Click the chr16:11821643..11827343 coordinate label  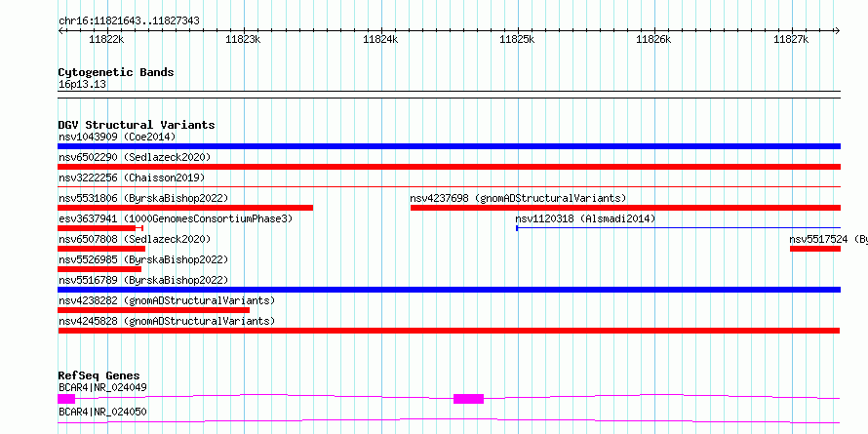click(129, 21)
